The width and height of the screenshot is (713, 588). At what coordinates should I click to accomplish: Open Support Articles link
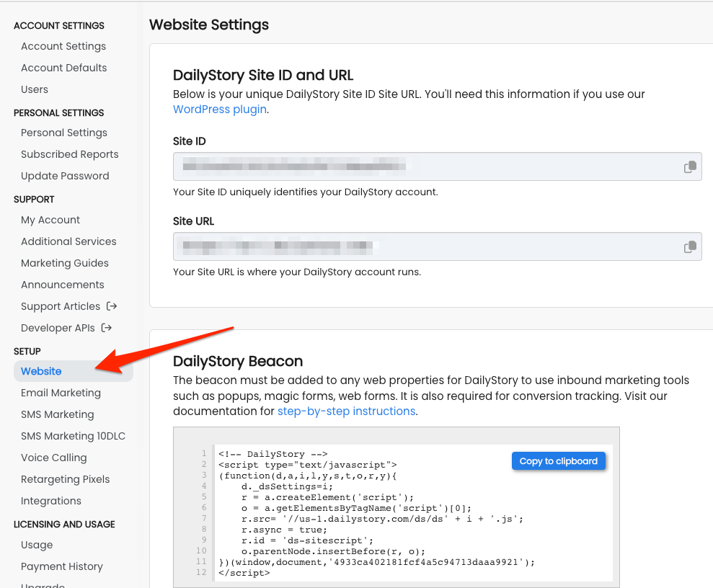(x=61, y=306)
